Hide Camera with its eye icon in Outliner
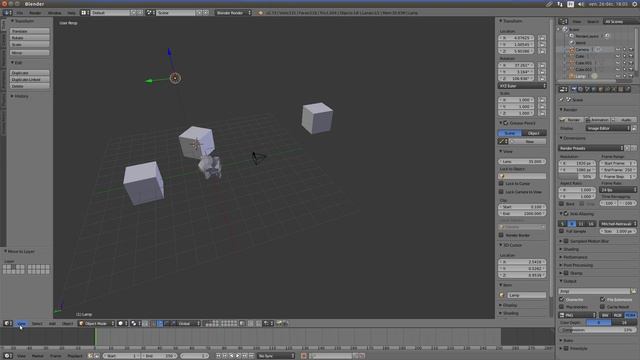Image resolution: width=640 pixels, height=360 pixels. [x=618, y=49]
